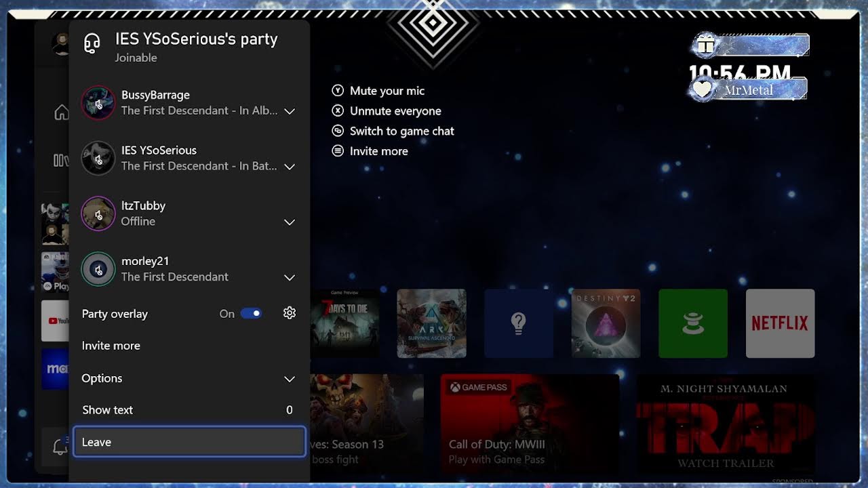Launch the Destiny 2 tile

(x=606, y=323)
